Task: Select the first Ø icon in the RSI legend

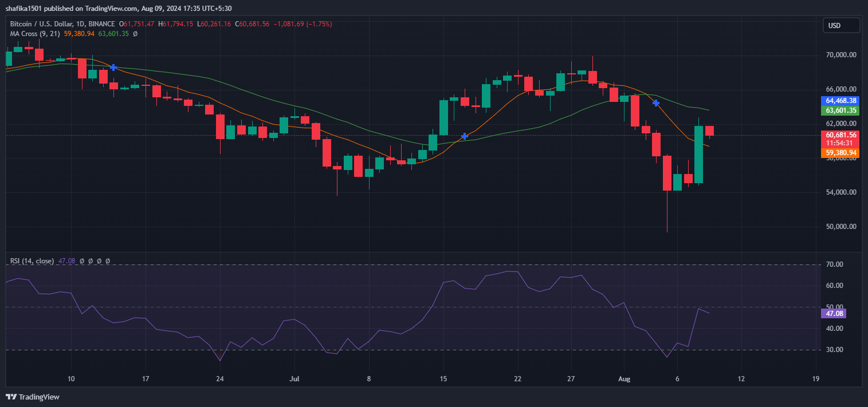Action: click(x=82, y=261)
